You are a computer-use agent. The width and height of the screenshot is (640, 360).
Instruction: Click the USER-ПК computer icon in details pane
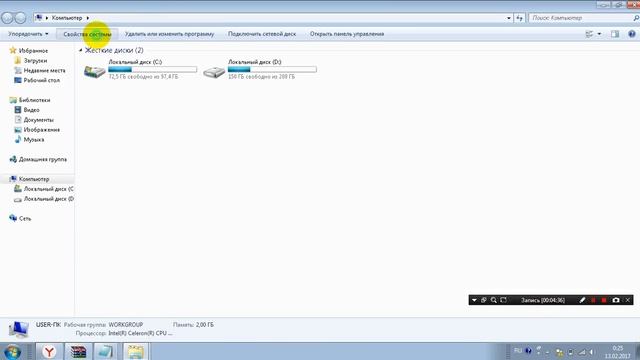pos(18,329)
